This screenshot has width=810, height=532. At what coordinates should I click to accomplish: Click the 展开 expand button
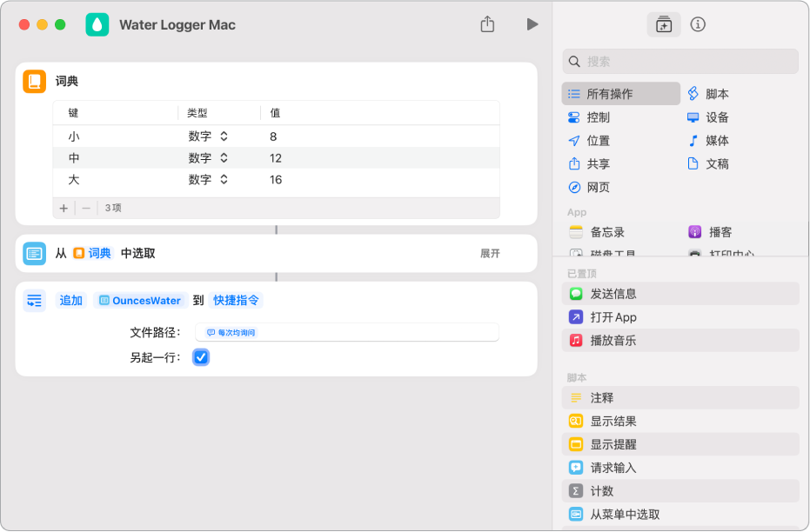pos(490,253)
